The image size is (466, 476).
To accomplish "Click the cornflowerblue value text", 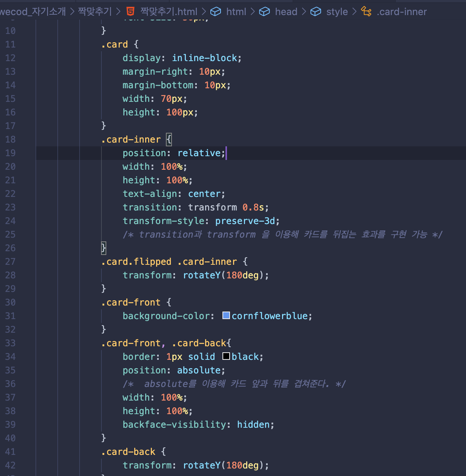I will pos(270,316).
